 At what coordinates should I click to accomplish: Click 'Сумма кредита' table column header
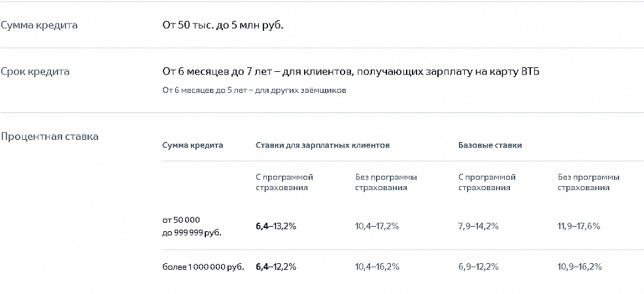click(x=192, y=145)
